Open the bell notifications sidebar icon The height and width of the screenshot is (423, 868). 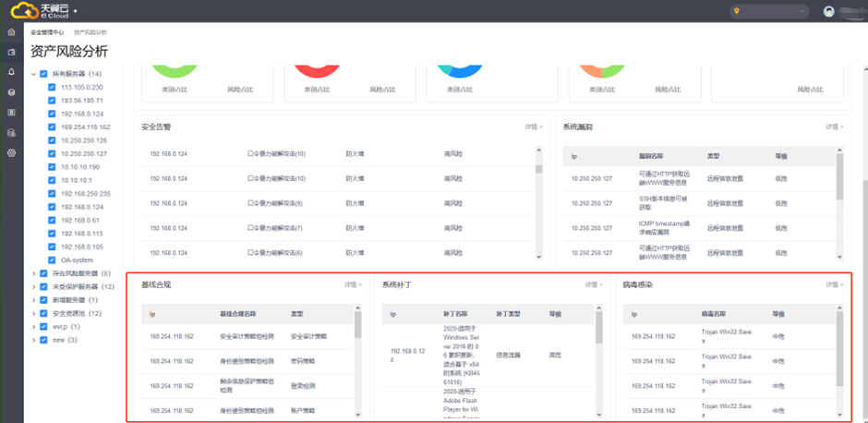11,72
